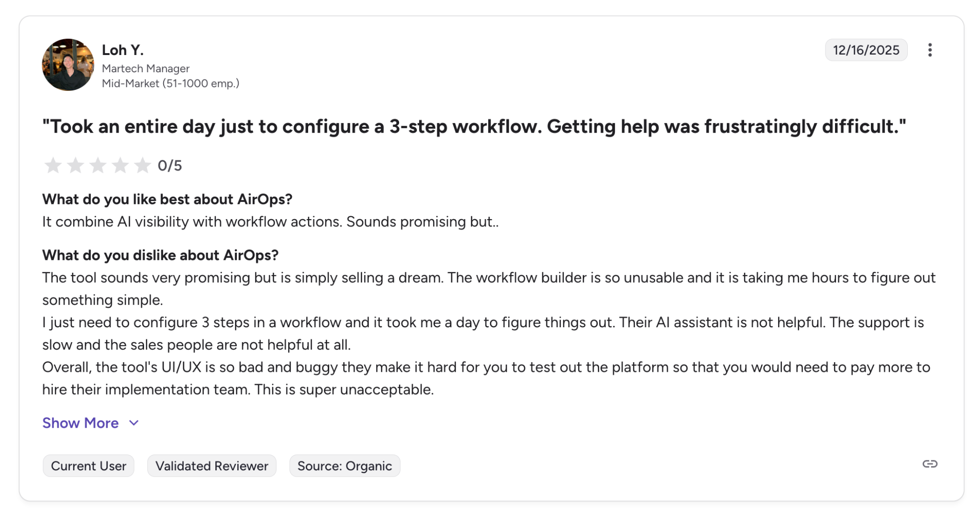Click the first rating star
980x511 pixels.
coord(53,166)
